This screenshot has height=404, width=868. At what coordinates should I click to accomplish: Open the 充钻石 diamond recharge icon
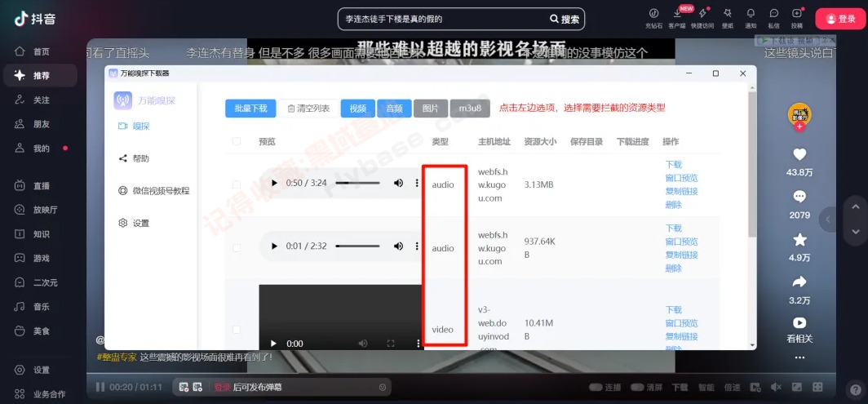653,13
